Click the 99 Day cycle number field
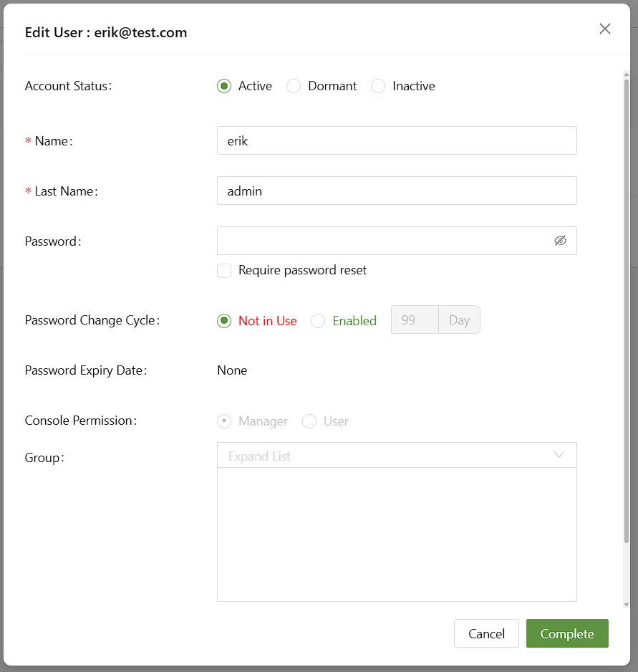The height and width of the screenshot is (672, 638). pyautogui.click(x=415, y=320)
